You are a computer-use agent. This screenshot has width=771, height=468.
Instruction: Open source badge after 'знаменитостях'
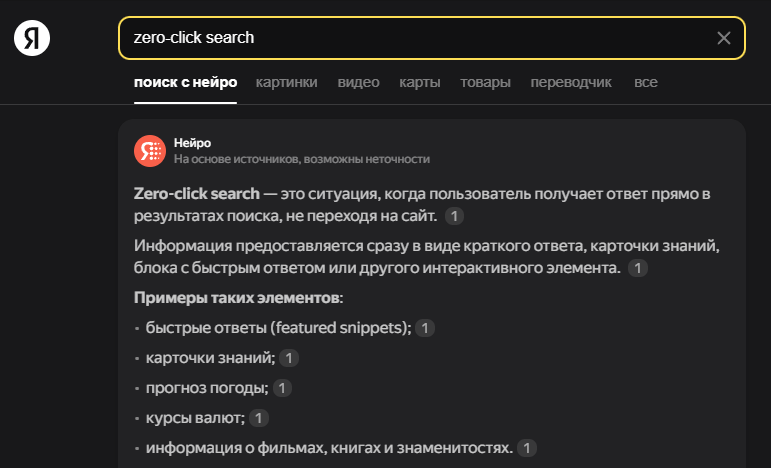528,448
